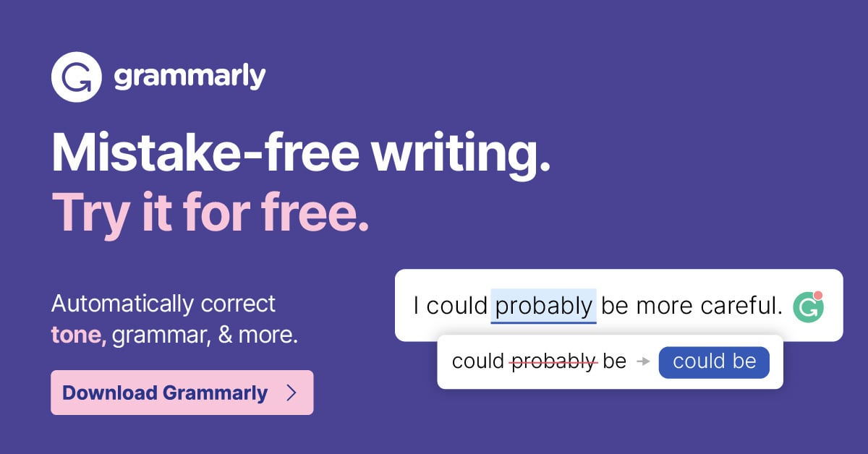Screen dimensions: 868x454
Task: Click the word "careful." in the sentence
Action: click(741, 306)
